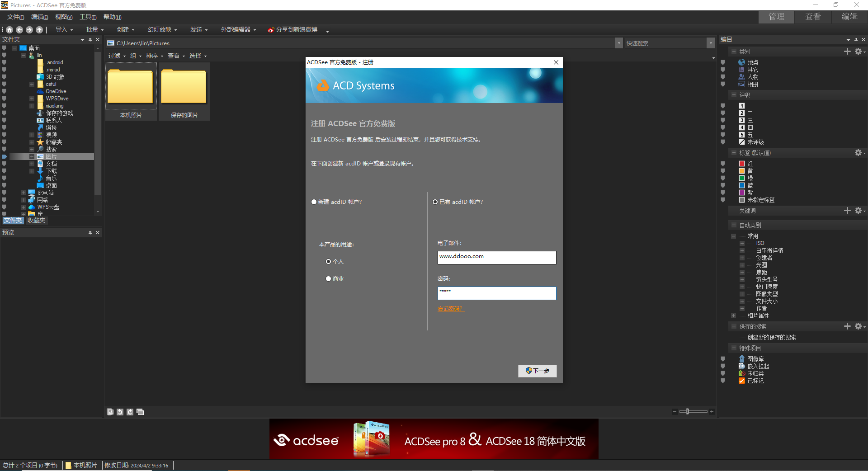The width and height of the screenshot is (868, 471).
Task: Click the Home navigation icon in toolbar
Action: pyautogui.click(x=9, y=30)
